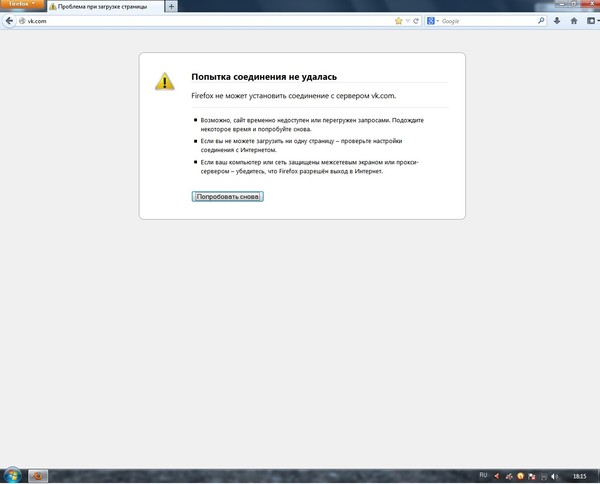Click bullet text starting with Возможно, сайт временно
600x484 pixels.
(x=312, y=125)
